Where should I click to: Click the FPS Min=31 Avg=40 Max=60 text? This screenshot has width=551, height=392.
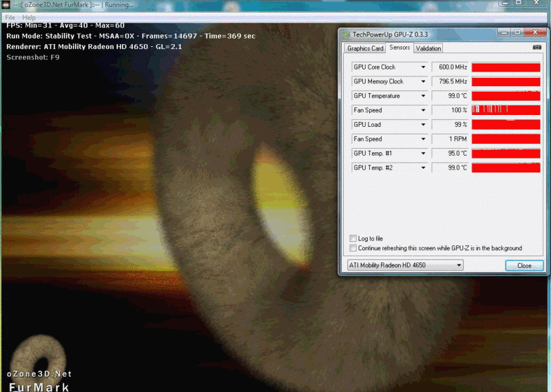65,25
